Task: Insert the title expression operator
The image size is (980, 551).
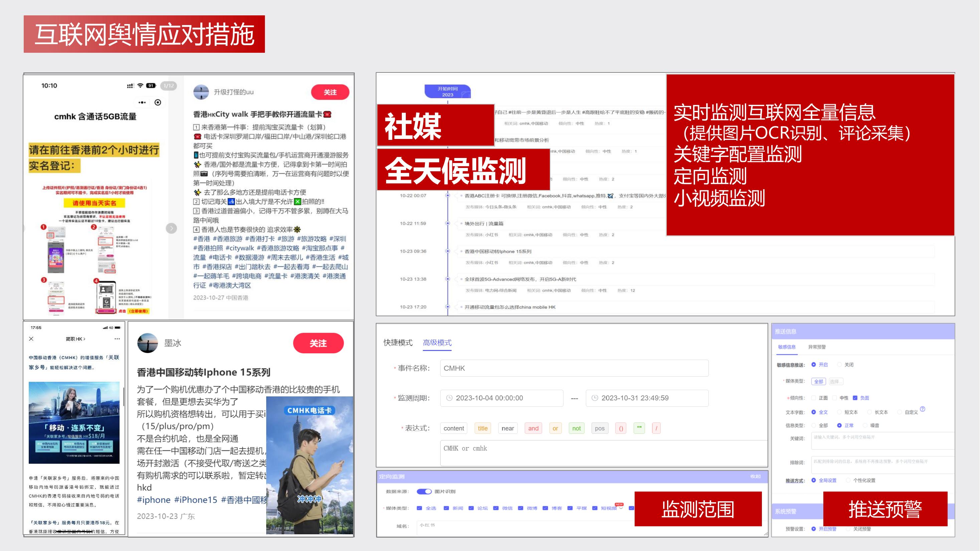Action: click(x=483, y=428)
